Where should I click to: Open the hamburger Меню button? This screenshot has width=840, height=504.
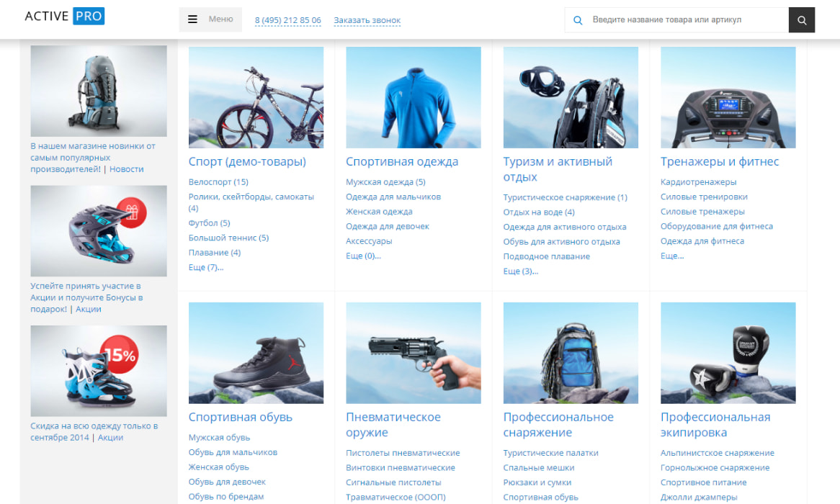[210, 19]
